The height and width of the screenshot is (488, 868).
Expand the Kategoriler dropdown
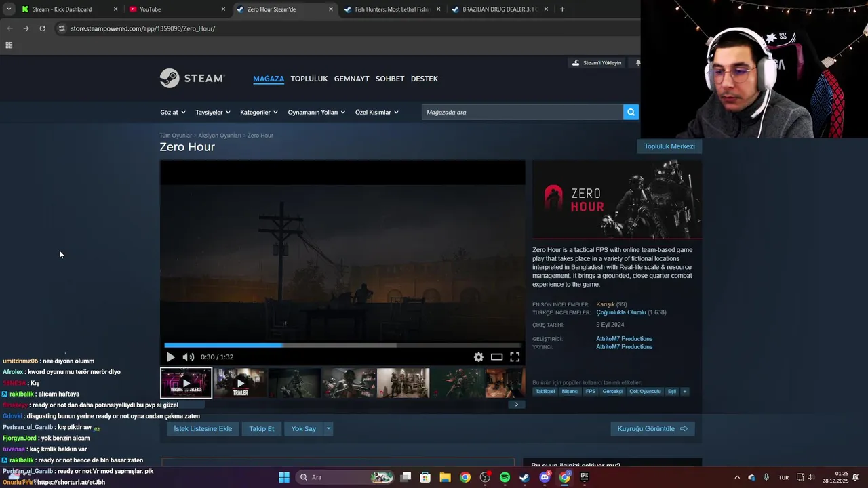[259, 113]
